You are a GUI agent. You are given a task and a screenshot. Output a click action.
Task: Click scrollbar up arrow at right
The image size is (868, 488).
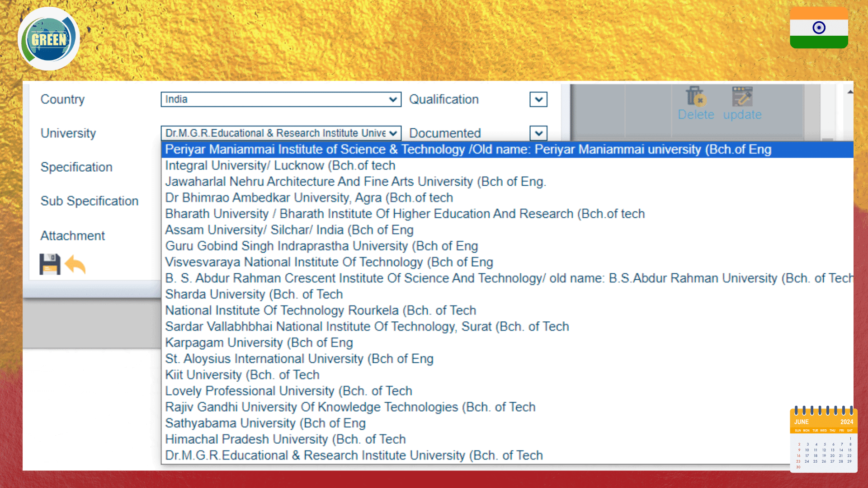click(x=850, y=92)
